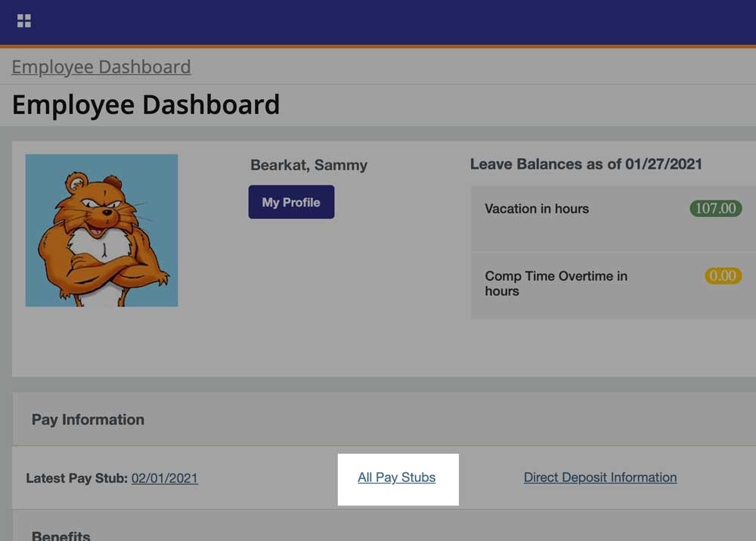
Task: Click the Benefits section header
Action: (x=60, y=534)
